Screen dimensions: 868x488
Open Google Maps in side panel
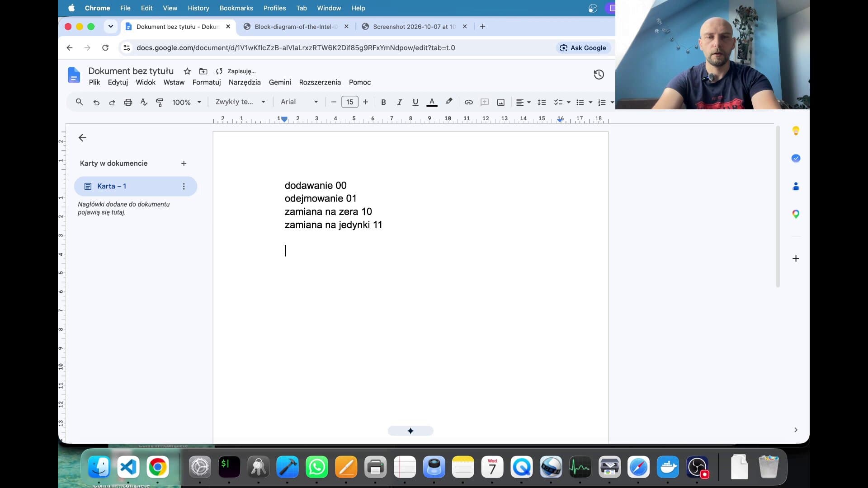click(x=796, y=214)
